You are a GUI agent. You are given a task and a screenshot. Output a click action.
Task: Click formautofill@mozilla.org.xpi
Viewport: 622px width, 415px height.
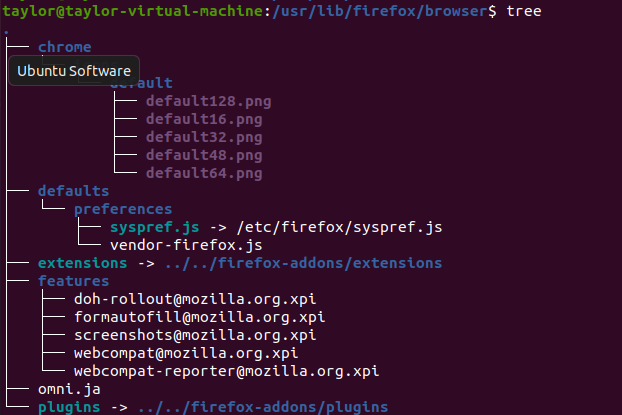click(x=200, y=317)
